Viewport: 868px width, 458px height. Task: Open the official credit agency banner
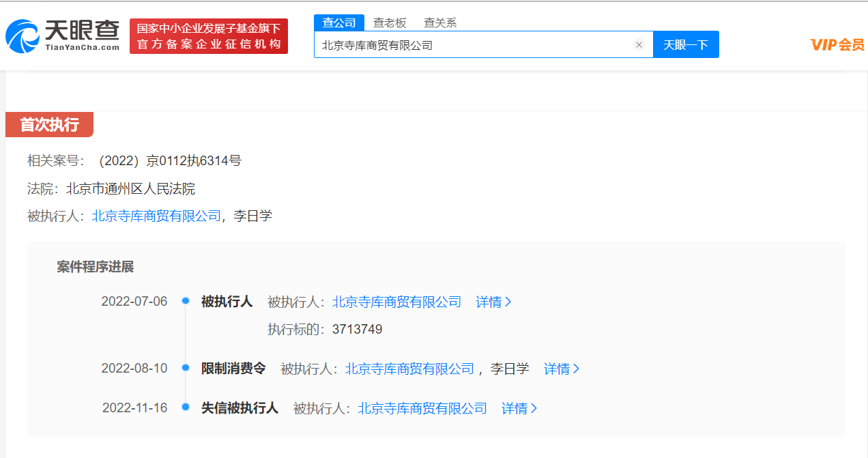[x=209, y=36]
